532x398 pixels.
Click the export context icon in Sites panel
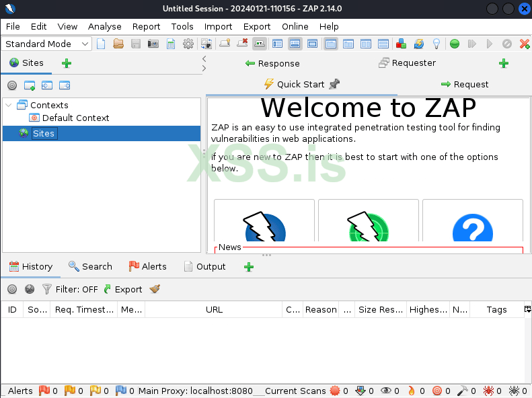pos(65,85)
